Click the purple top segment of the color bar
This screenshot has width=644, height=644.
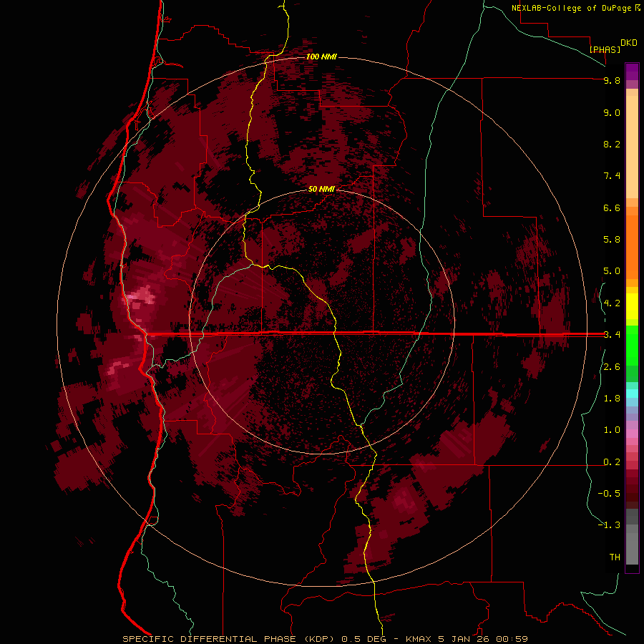pos(632,72)
